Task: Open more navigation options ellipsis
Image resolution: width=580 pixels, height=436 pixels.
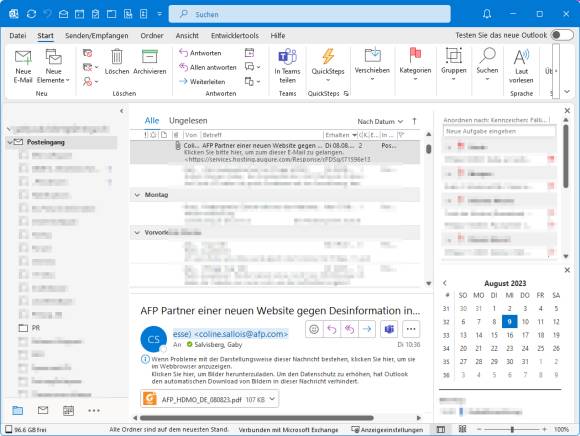Action: tap(94, 410)
